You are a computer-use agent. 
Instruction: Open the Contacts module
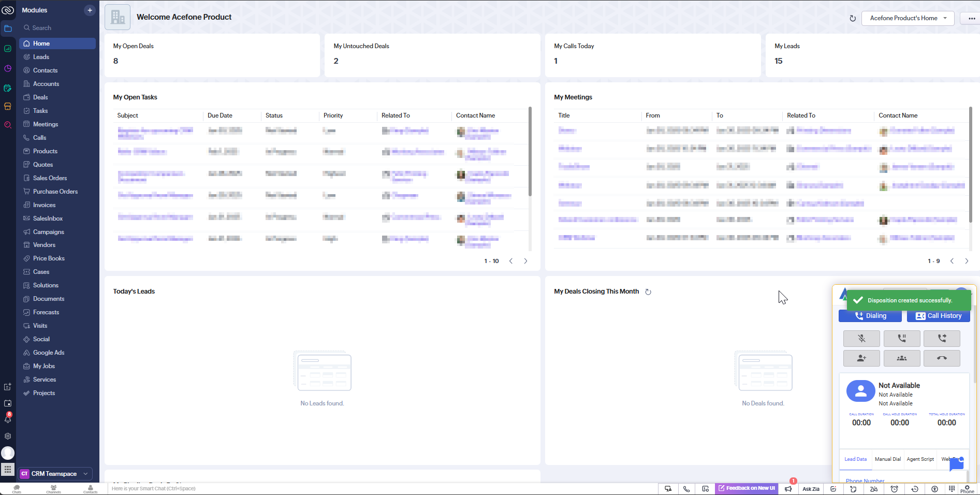57,70
